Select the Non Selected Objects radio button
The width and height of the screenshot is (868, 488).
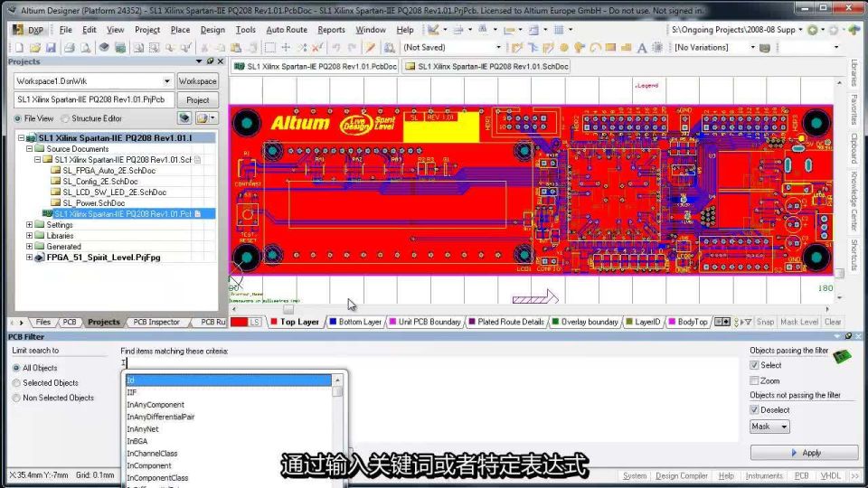click(16, 398)
